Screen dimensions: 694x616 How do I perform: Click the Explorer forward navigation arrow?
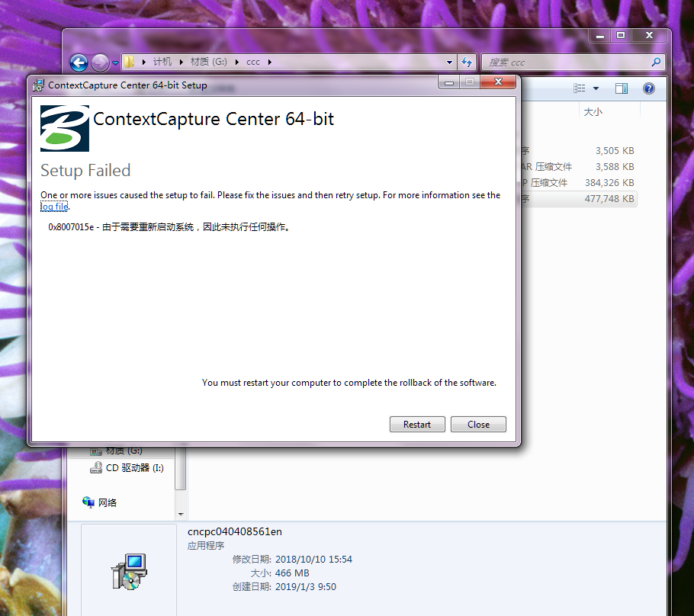click(100, 63)
